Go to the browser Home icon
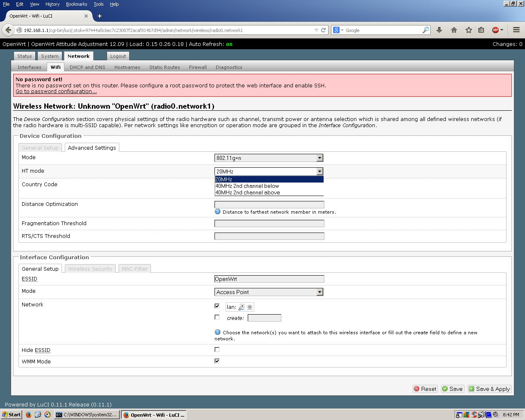525x420 pixels. 454,30
